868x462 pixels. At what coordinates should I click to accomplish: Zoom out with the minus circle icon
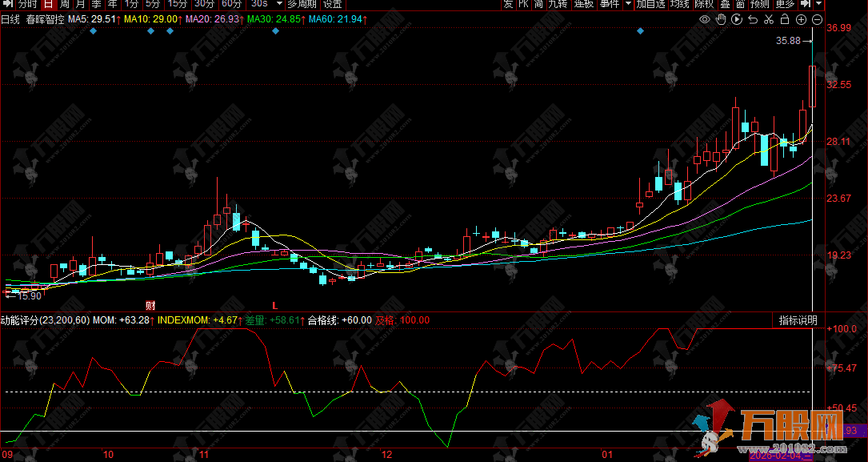click(x=817, y=19)
